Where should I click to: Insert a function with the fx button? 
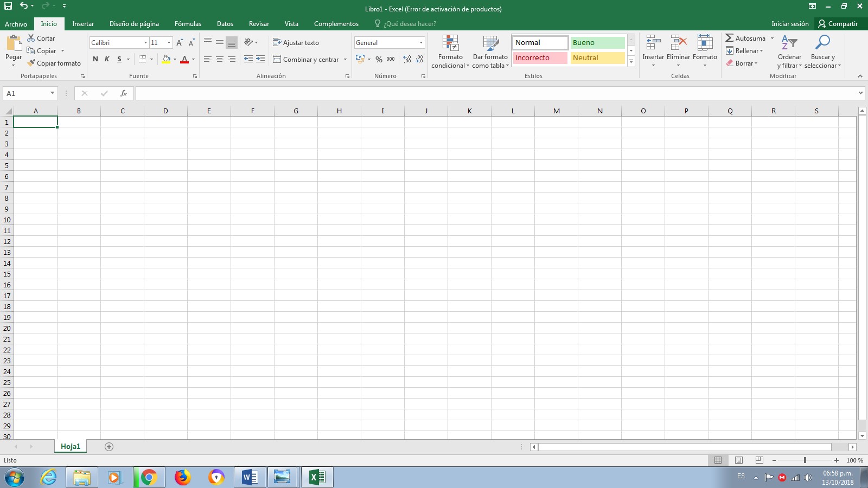(x=124, y=93)
